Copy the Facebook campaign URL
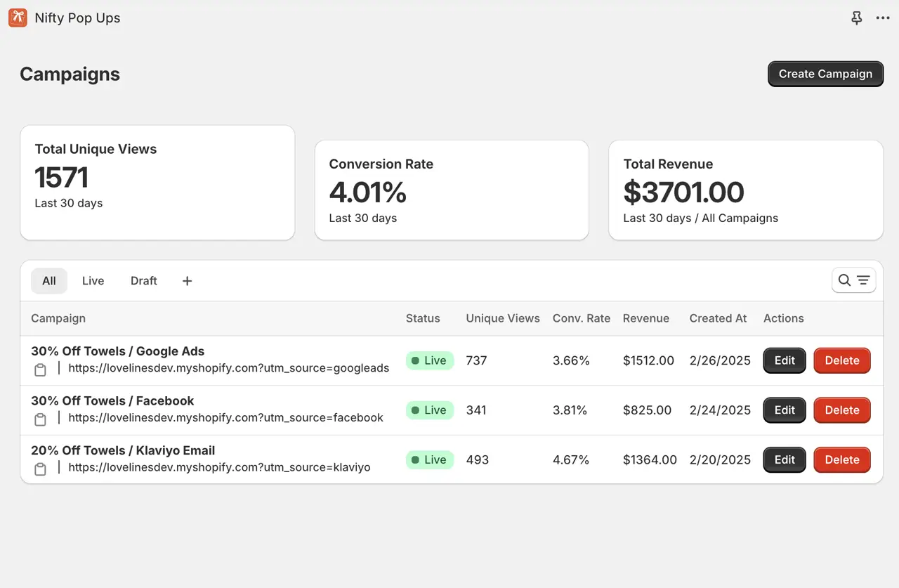This screenshot has height=588, width=899. 41,419
